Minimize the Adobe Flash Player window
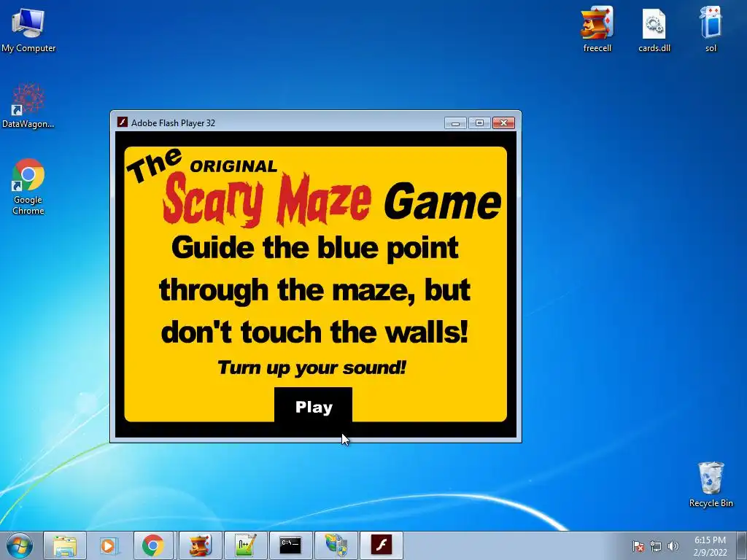 tap(455, 122)
